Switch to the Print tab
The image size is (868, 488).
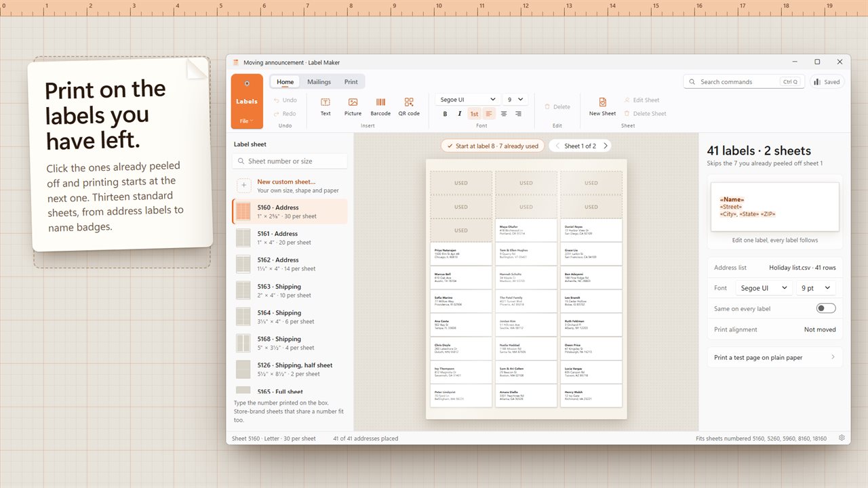click(x=351, y=82)
